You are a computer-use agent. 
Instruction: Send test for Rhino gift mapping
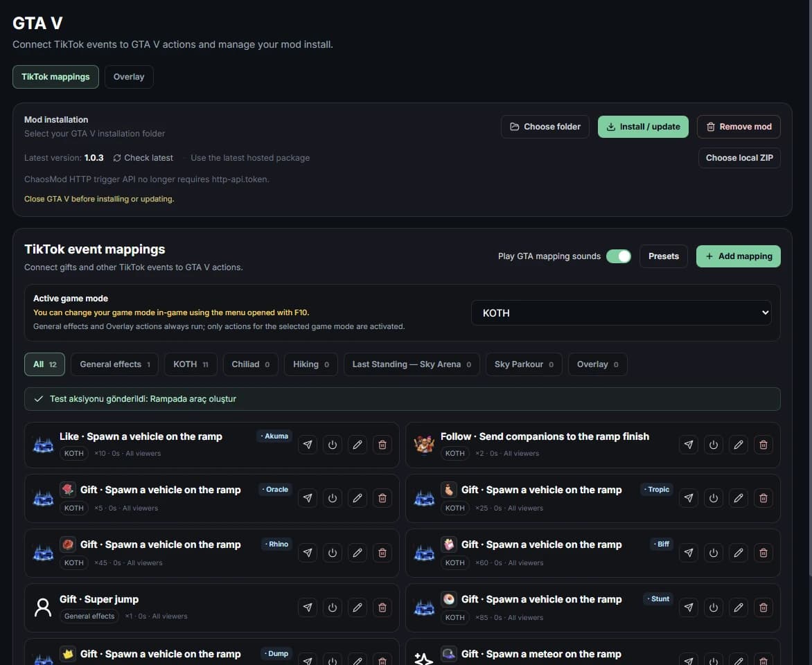(308, 553)
